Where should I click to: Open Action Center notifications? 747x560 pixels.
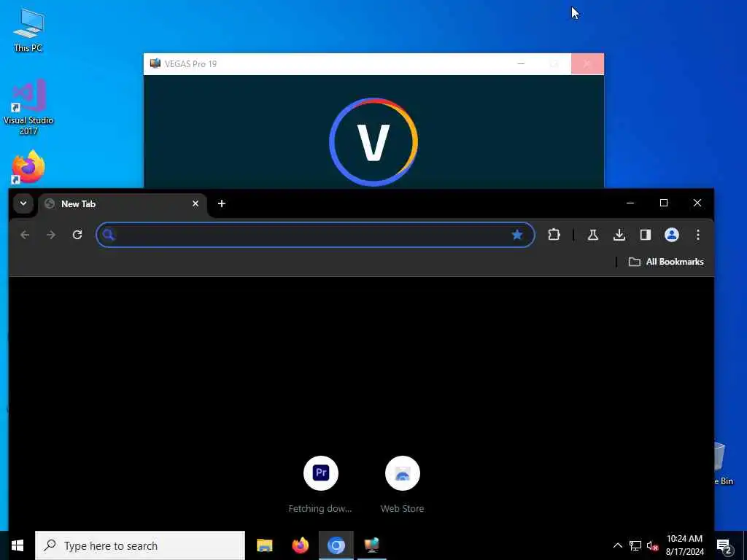(724, 545)
